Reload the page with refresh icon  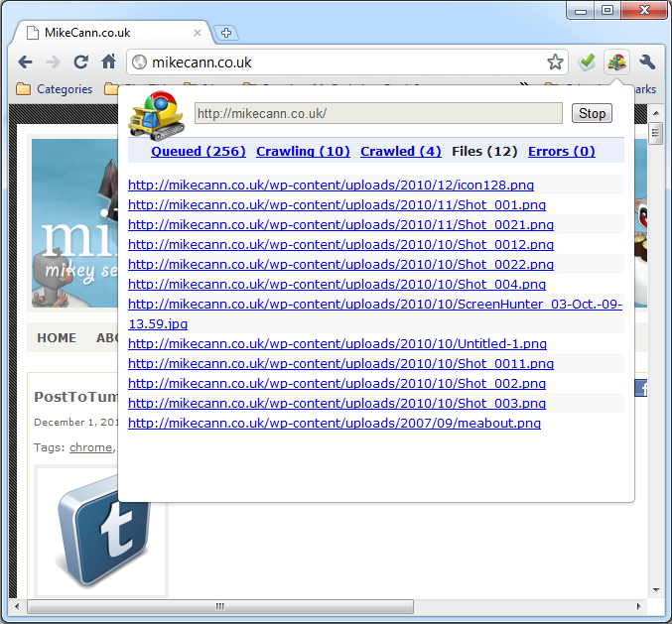81,62
